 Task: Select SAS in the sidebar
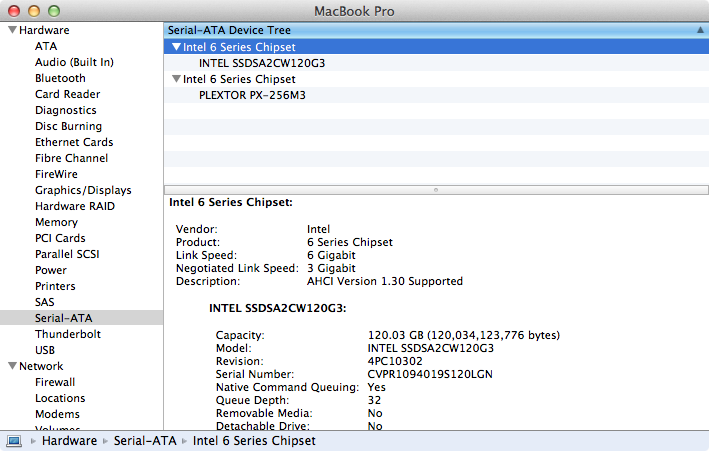click(44, 302)
